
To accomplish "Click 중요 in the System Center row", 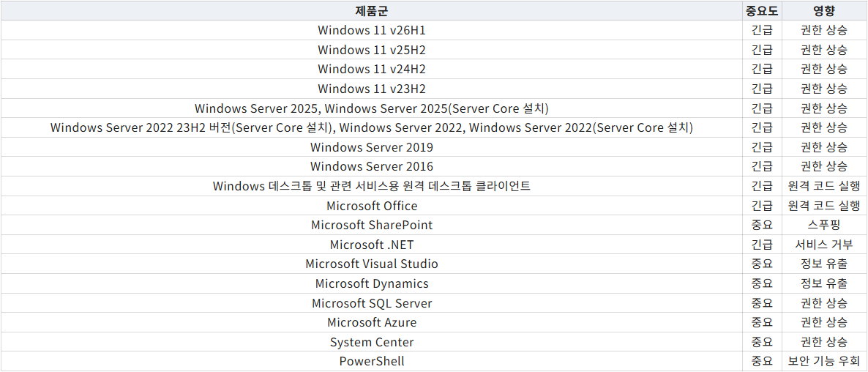I will pyautogui.click(x=762, y=341).
